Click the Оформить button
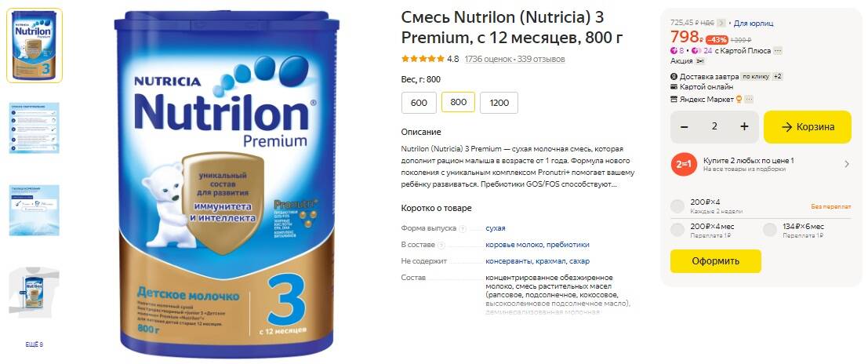 tap(716, 261)
